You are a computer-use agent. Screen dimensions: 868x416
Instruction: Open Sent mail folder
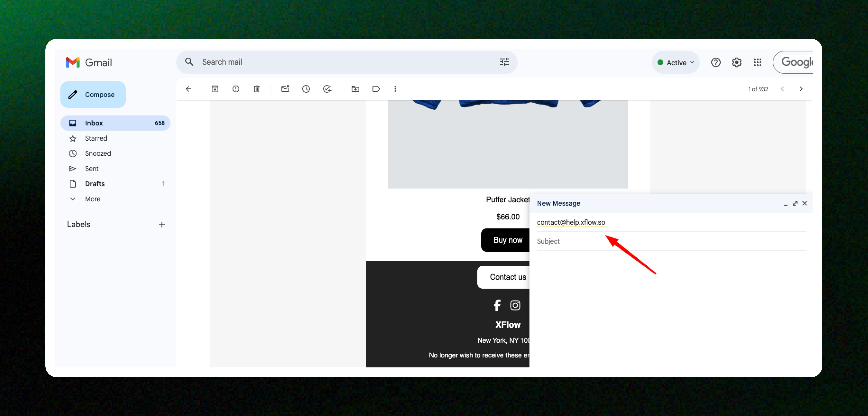click(x=115, y=169)
